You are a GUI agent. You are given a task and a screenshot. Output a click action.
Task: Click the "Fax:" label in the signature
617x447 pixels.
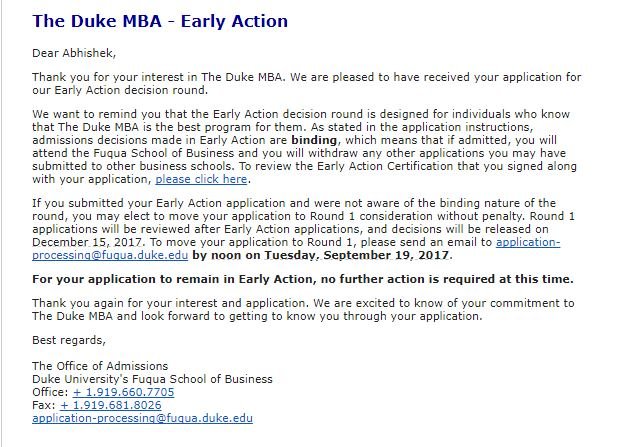pos(43,404)
